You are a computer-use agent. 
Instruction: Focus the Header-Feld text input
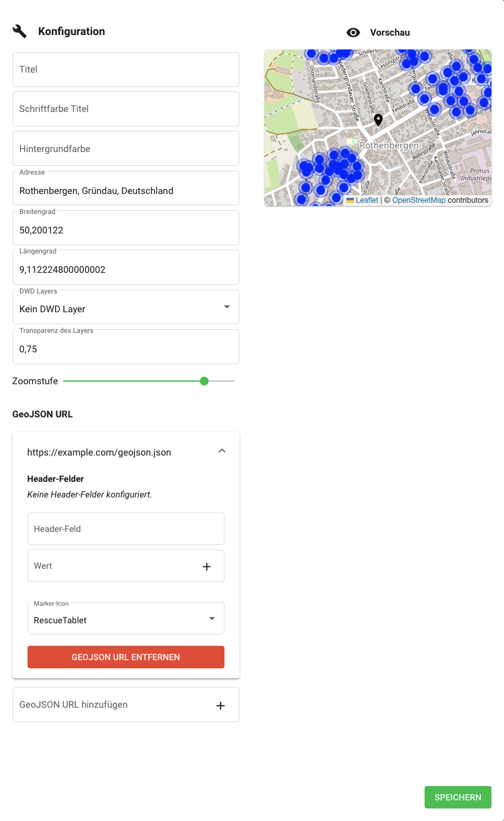126,529
